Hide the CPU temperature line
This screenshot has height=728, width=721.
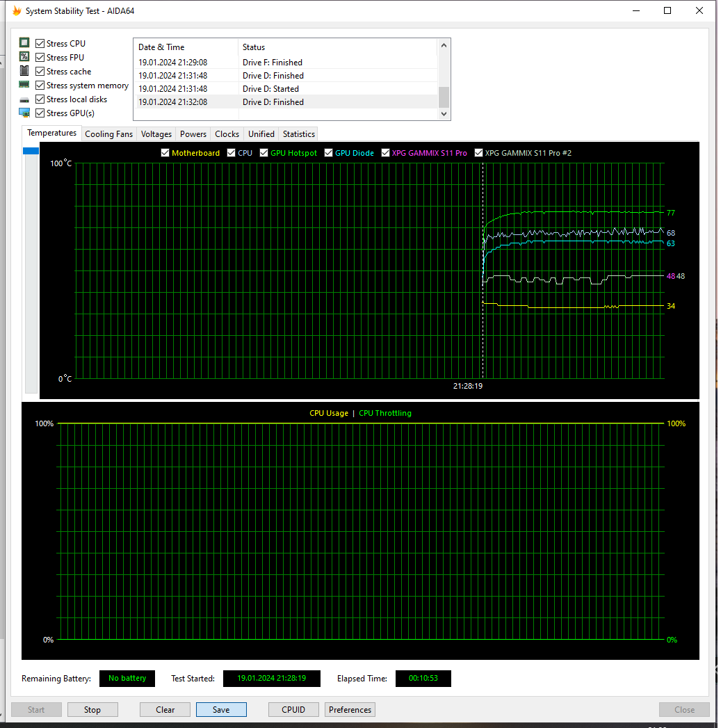click(231, 153)
